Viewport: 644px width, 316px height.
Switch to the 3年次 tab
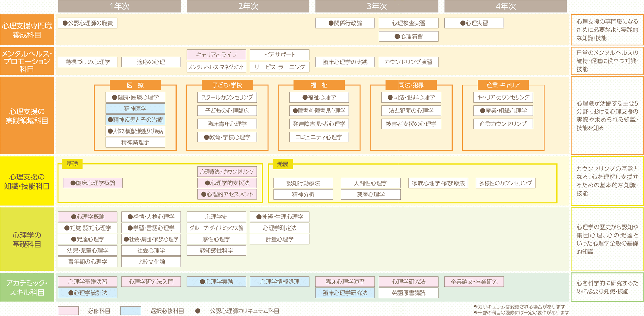(377, 5)
